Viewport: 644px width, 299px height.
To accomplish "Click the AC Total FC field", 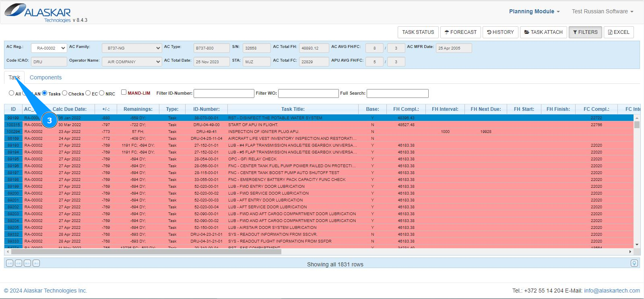I will pos(314,62).
